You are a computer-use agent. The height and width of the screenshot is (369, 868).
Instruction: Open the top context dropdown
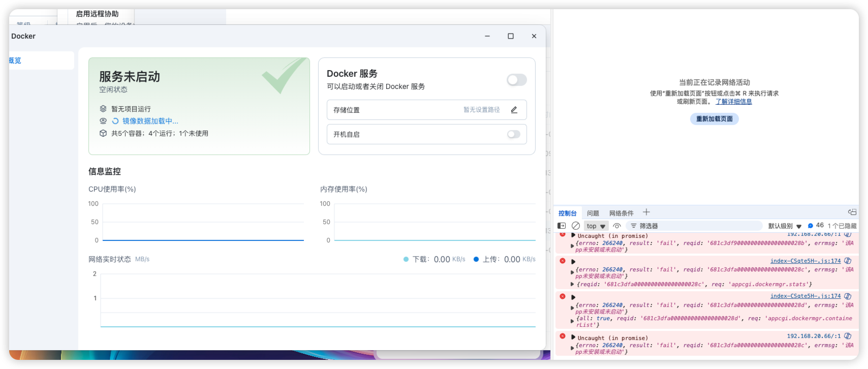pyautogui.click(x=596, y=226)
